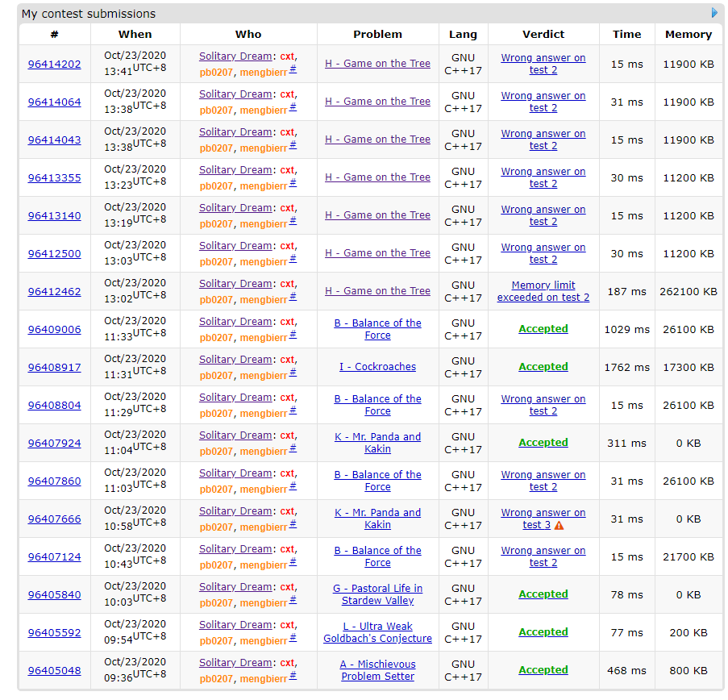This screenshot has width=728, height=700.
Task: Open problem A - Mischievous Problem Setter
Action: point(377,670)
